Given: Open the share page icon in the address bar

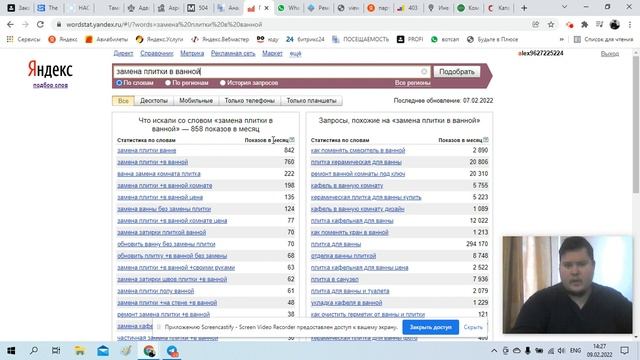Looking at the screenshot, I should click(536, 24).
